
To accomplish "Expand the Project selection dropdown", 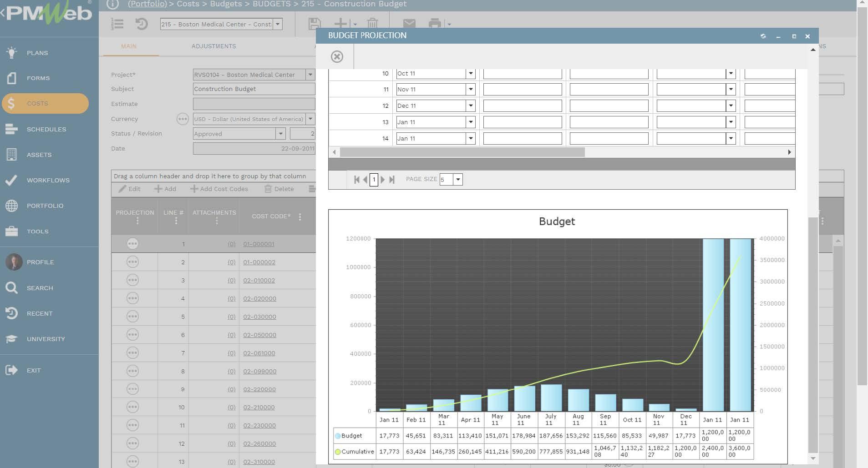I will pos(310,75).
